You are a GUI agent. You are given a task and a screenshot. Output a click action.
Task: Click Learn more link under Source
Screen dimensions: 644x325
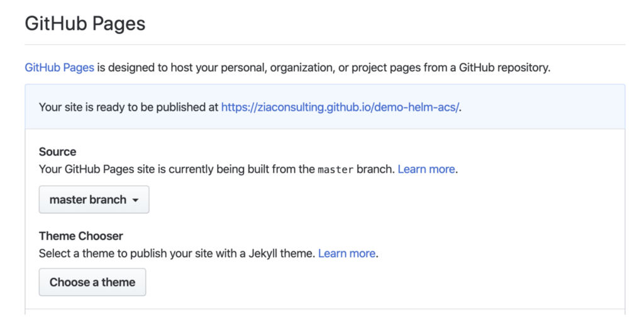(x=426, y=169)
